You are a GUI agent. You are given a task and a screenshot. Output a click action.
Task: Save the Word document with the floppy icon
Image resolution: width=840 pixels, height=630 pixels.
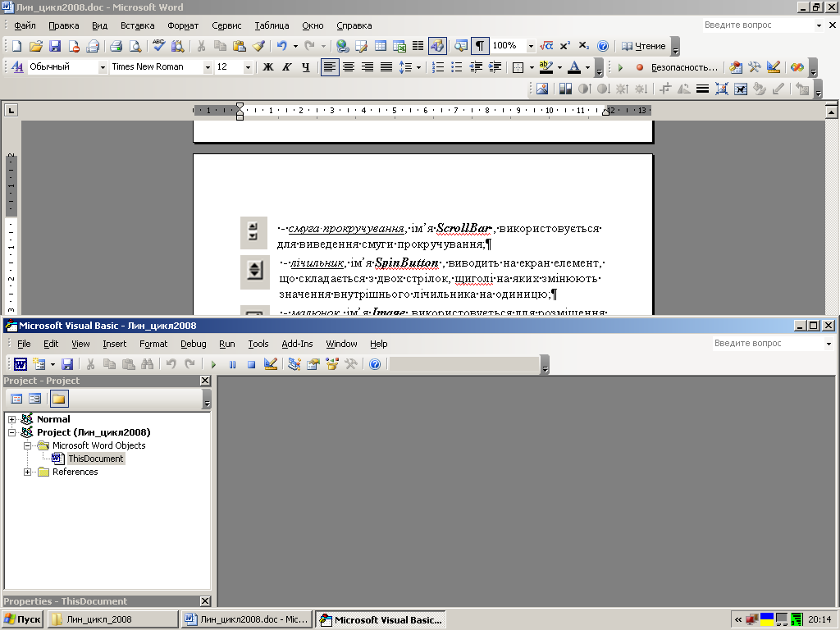coord(55,46)
